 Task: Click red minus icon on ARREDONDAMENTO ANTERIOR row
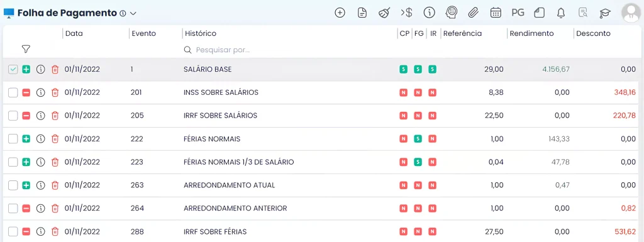click(26, 209)
